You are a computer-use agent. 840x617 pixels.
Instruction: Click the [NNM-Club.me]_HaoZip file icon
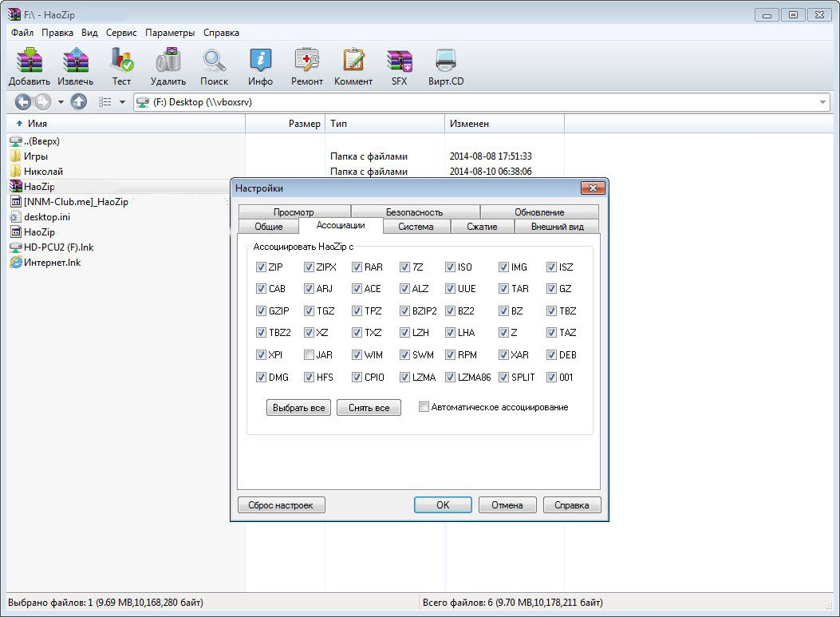15,202
